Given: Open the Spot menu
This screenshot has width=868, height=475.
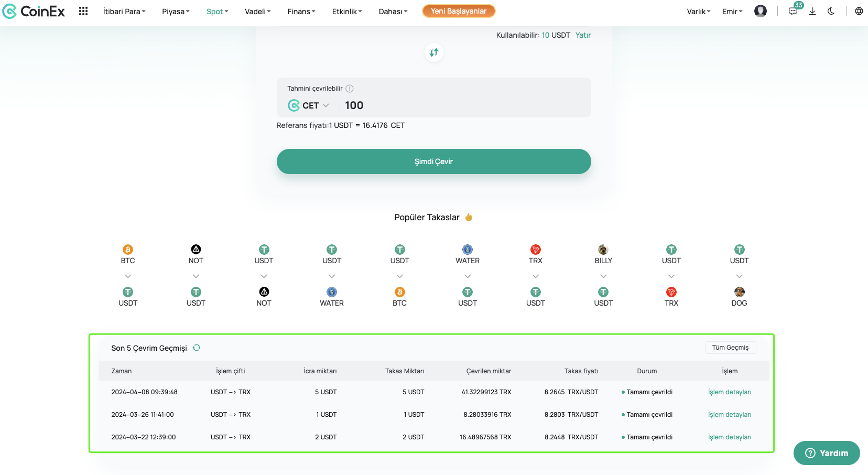Looking at the screenshot, I should pyautogui.click(x=217, y=12).
